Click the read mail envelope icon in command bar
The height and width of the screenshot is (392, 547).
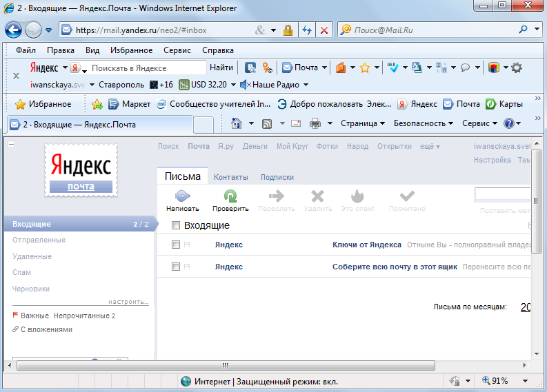click(x=296, y=123)
